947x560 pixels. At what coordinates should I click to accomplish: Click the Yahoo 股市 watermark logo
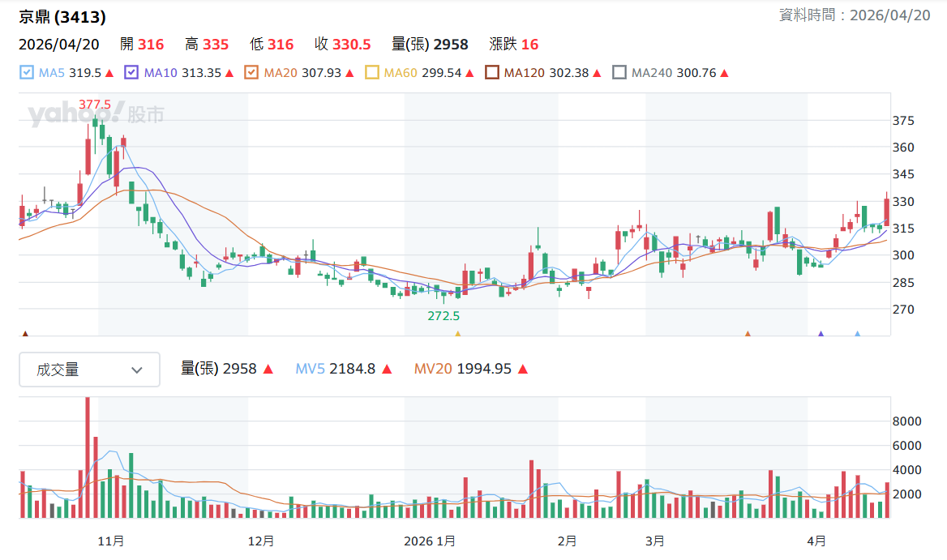96,115
